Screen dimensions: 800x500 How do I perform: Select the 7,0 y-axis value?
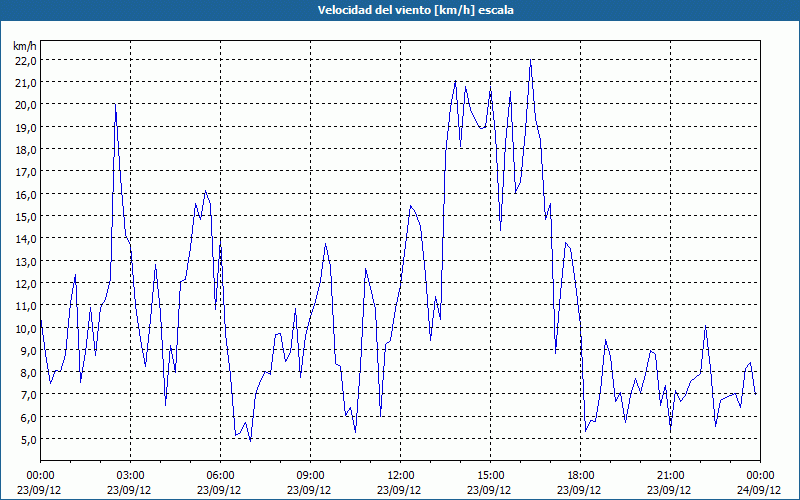click(28, 395)
